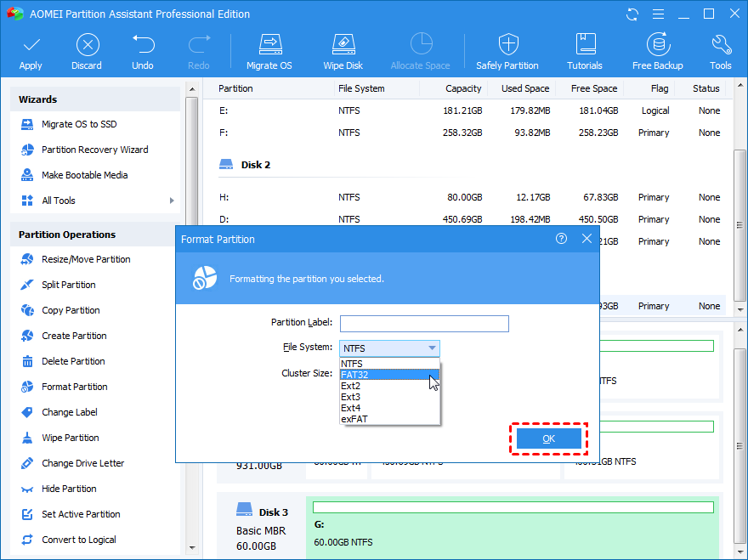The height and width of the screenshot is (560, 748).
Task: Select the E: partition row
Action: tap(470, 110)
